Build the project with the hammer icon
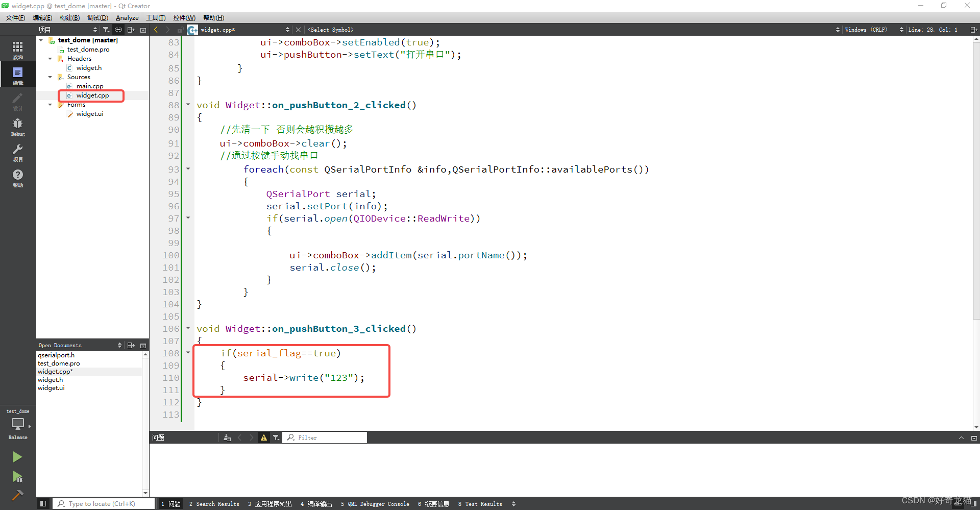The image size is (980, 510). 17,495
